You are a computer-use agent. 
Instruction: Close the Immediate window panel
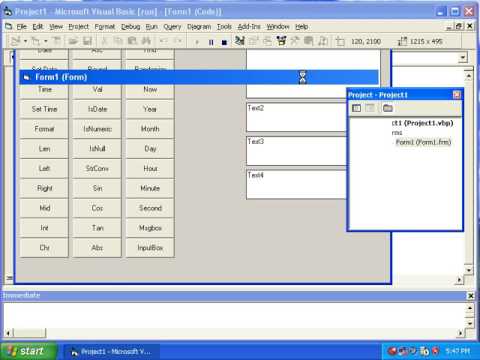(470, 296)
